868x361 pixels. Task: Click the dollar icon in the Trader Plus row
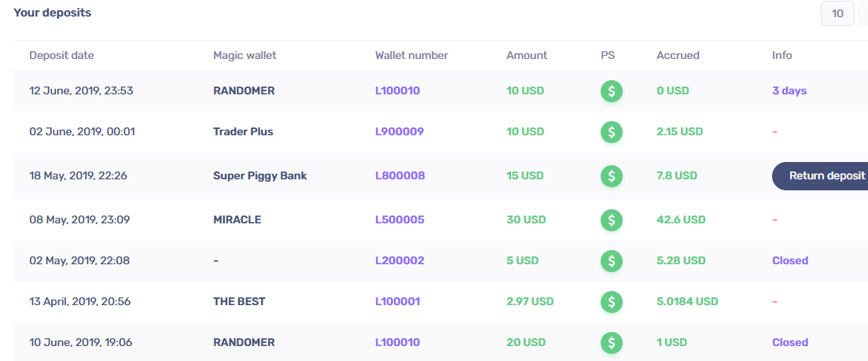click(612, 131)
